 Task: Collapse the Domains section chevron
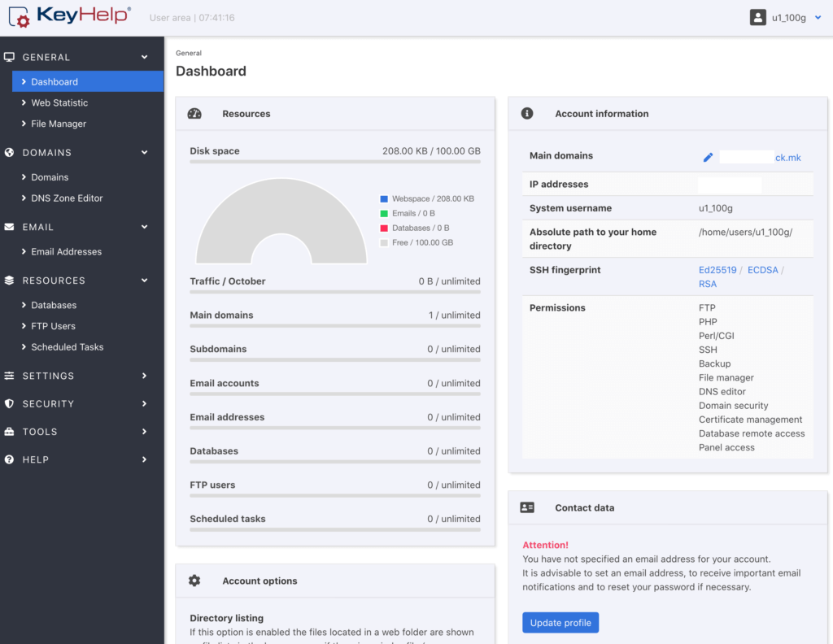tap(145, 152)
